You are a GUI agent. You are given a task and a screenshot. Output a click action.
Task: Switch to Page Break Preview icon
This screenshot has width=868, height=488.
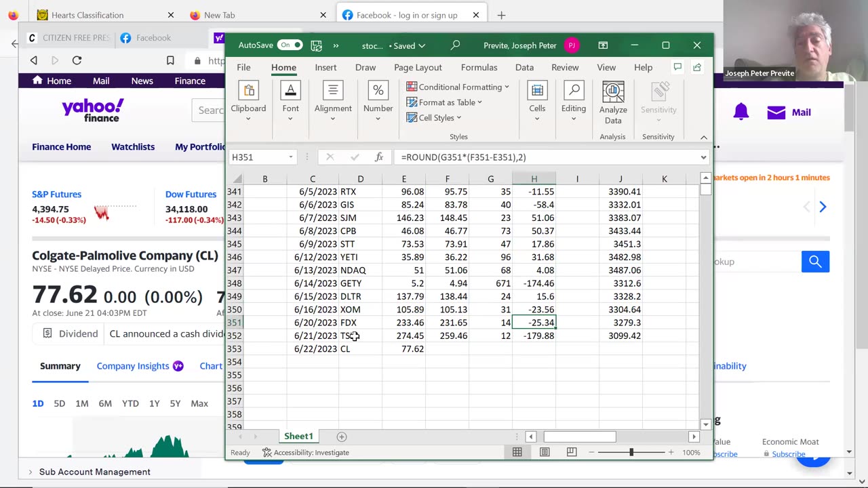(572, 453)
